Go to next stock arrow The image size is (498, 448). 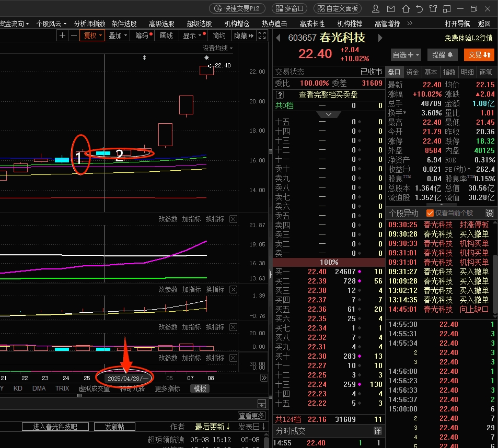point(380,38)
